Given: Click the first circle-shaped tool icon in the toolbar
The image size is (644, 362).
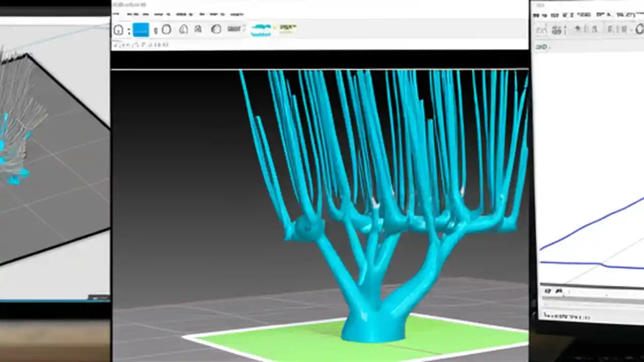Looking at the screenshot, I should (x=167, y=29).
